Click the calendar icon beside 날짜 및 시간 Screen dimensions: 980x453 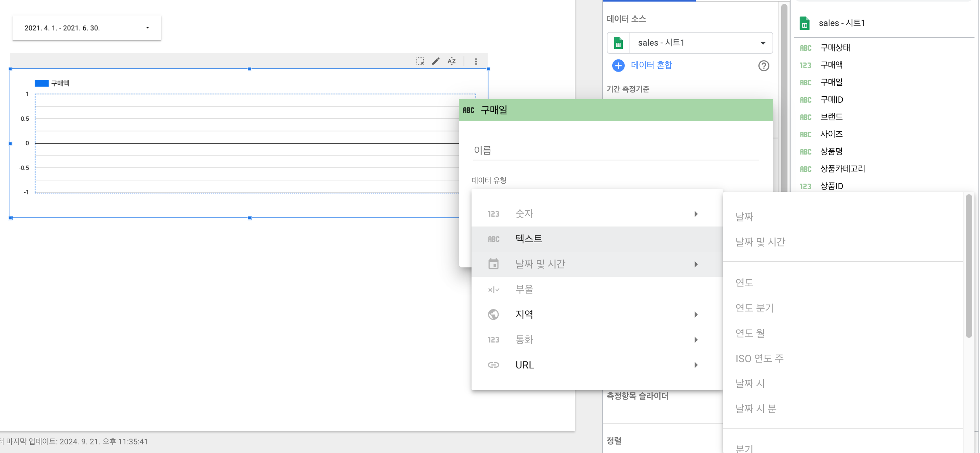[x=494, y=264]
